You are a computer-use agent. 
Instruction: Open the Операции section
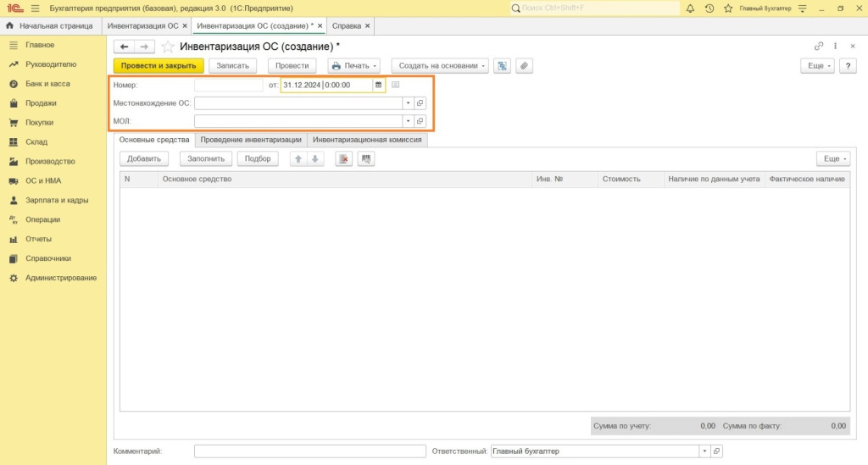tap(53, 219)
